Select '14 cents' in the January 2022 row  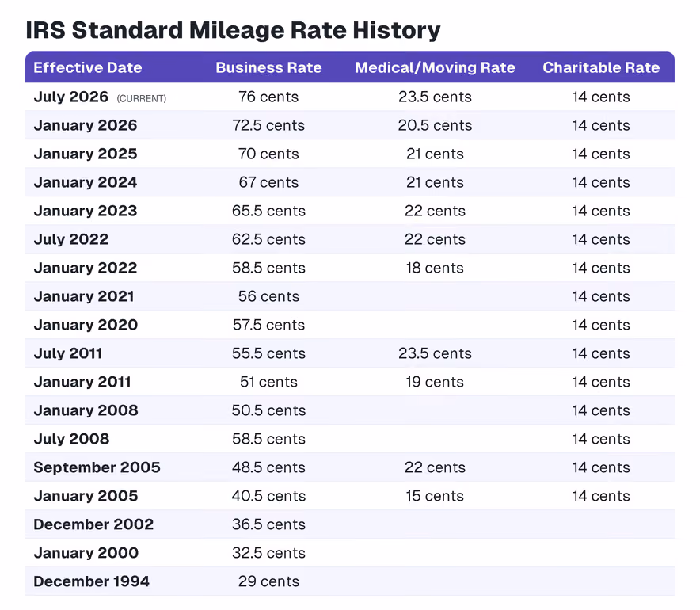pyautogui.click(x=601, y=268)
